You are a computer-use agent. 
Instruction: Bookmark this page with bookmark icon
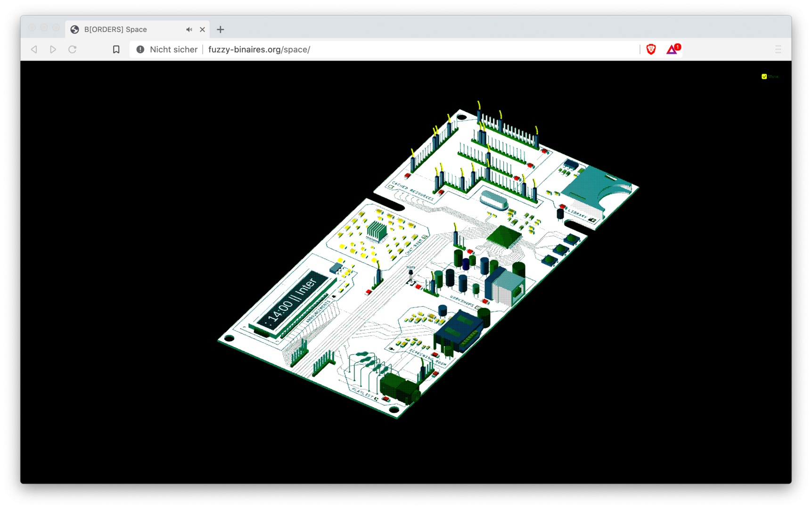click(x=116, y=49)
